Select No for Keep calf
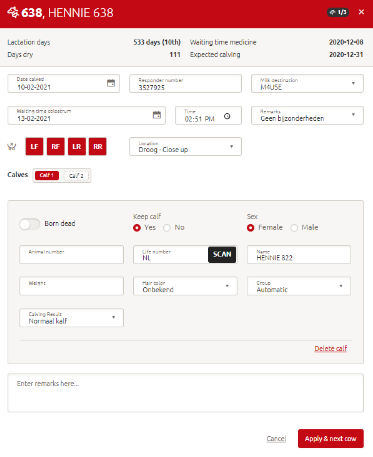373x457 pixels. tap(167, 228)
